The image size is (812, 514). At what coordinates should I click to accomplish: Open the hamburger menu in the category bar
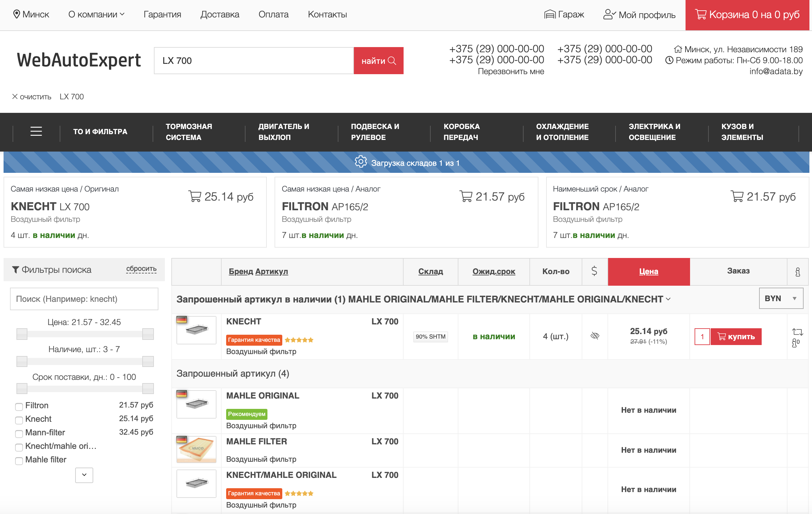36,132
